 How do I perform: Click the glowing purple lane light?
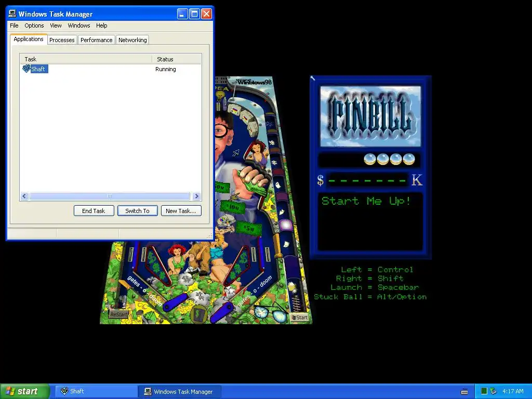click(x=286, y=225)
